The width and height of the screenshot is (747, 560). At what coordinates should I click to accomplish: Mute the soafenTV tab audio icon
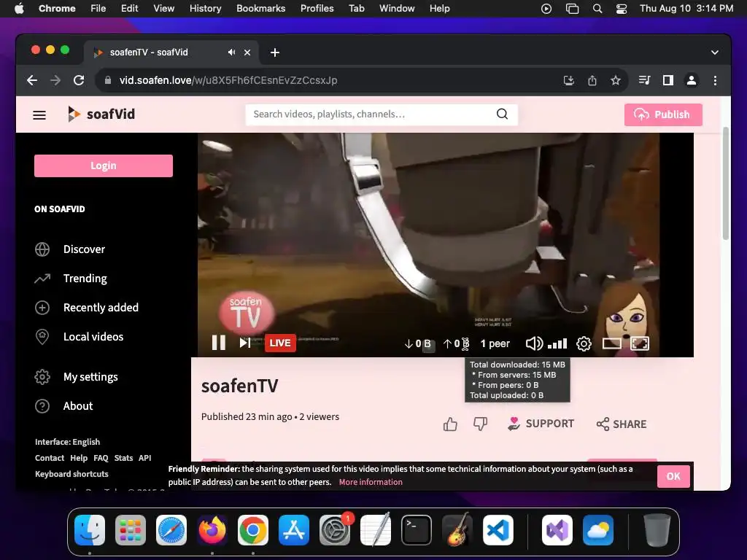[231, 52]
